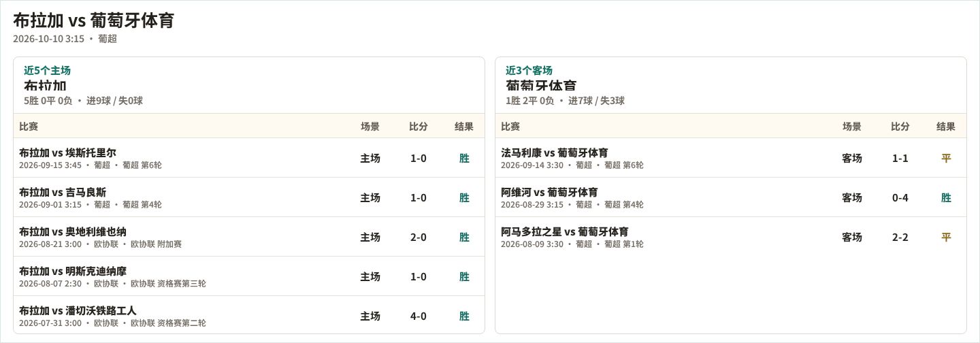
Task: Open the match 布拉加 vs 埃斯托里尔
Action: click(67, 152)
